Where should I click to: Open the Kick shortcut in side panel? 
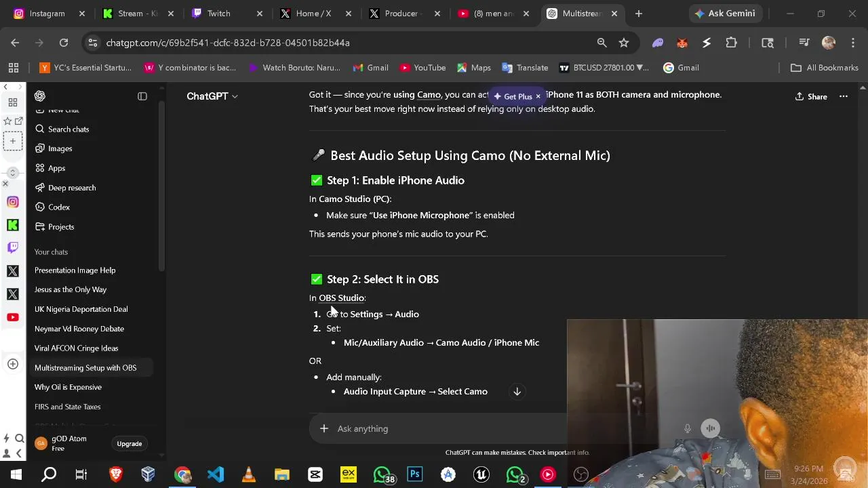click(12, 225)
